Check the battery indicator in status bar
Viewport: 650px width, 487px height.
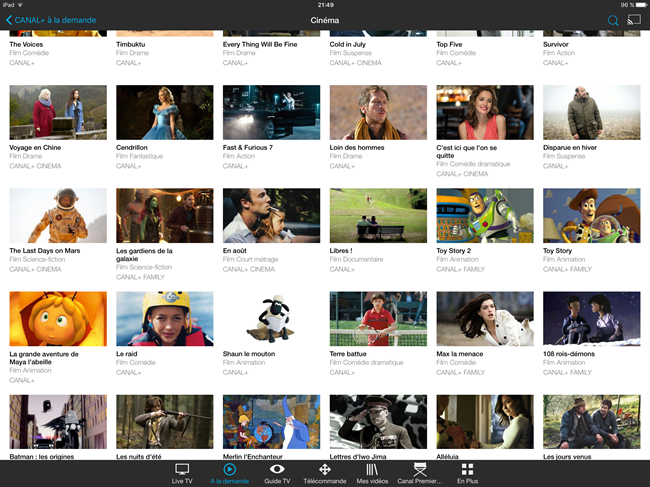(x=643, y=5)
